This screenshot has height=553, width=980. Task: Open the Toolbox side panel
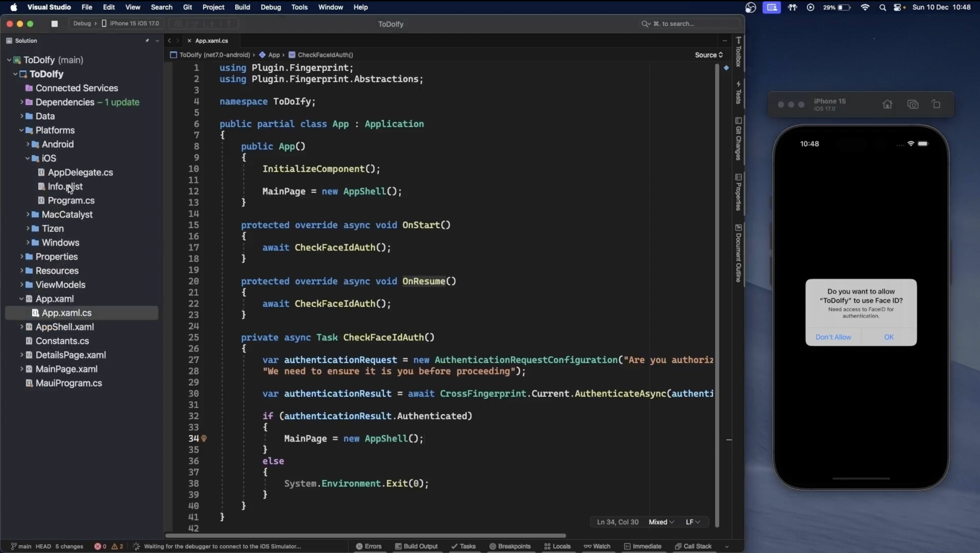pos(738,51)
